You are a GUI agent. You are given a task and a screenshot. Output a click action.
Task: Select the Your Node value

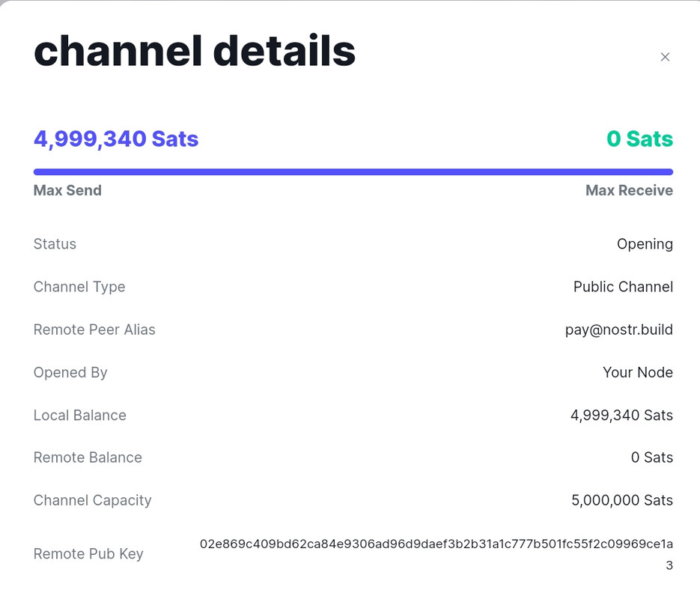coord(637,372)
